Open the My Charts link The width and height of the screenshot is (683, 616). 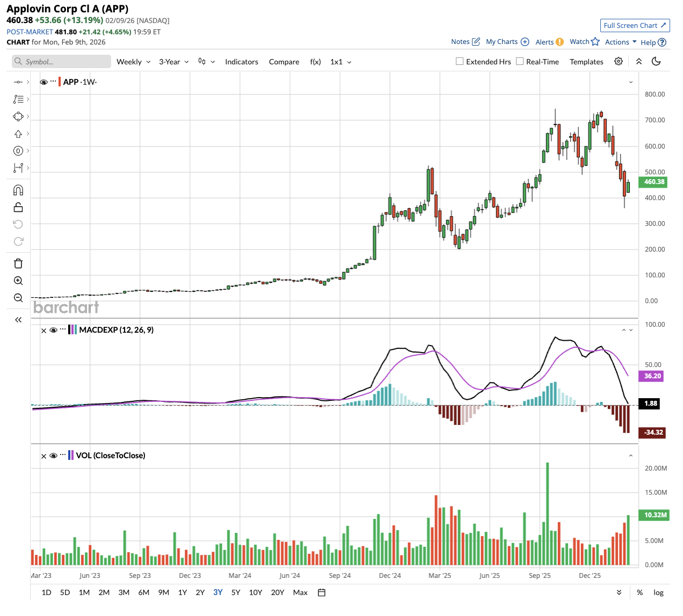tap(507, 42)
